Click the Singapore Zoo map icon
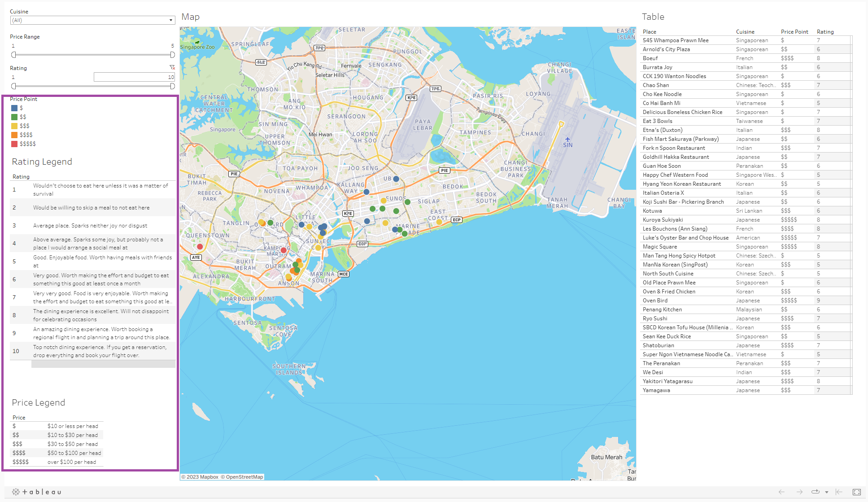868x502 pixels. [197, 42]
